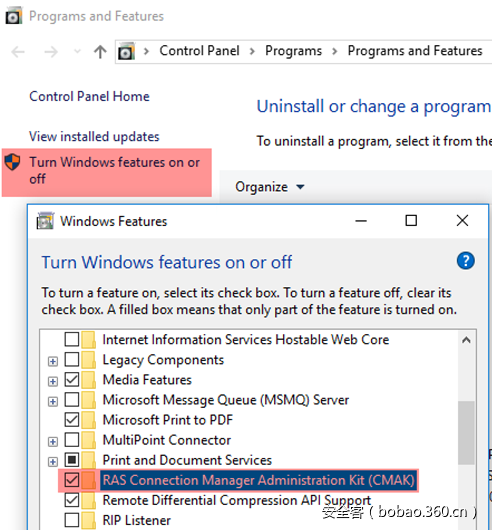This screenshot has height=530, width=492.
Task: Expand Print and Document Services node
Action: click(53, 462)
